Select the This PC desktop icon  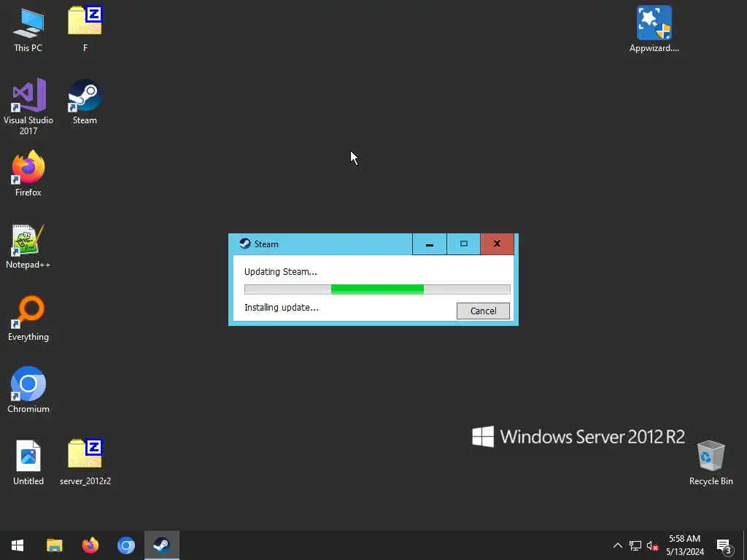point(28,29)
